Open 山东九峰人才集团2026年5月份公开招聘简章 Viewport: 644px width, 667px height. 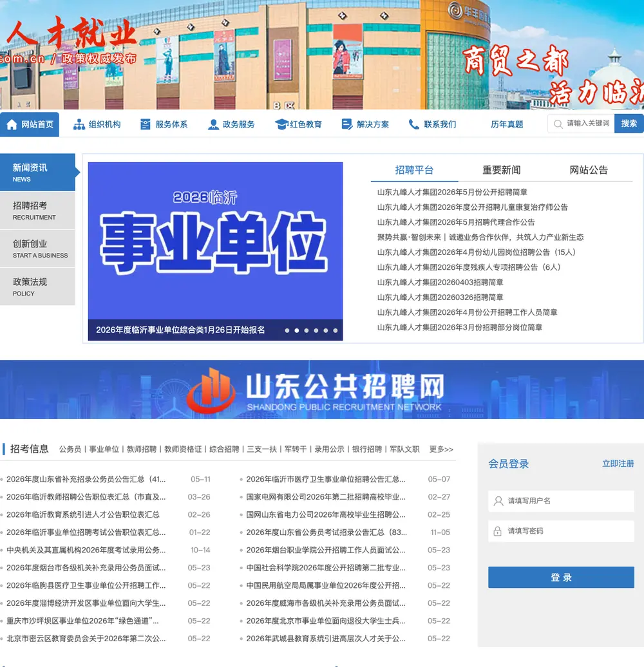pyautogui.click(x=452, y=193)
